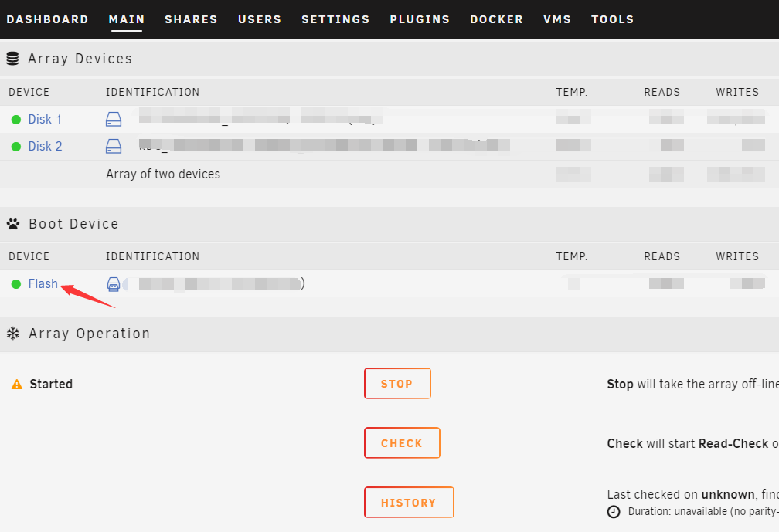Click green status dot for Disk 2

pyautogui.click(x=16, y=147)
